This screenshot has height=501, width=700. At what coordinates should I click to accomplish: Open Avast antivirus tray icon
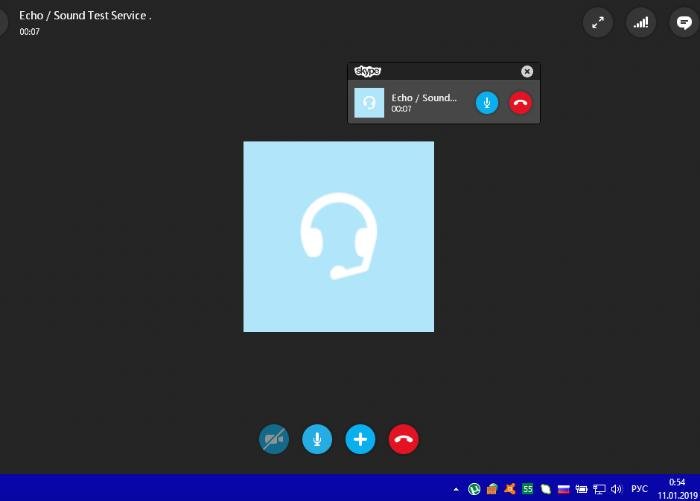(x=510, y=489)
